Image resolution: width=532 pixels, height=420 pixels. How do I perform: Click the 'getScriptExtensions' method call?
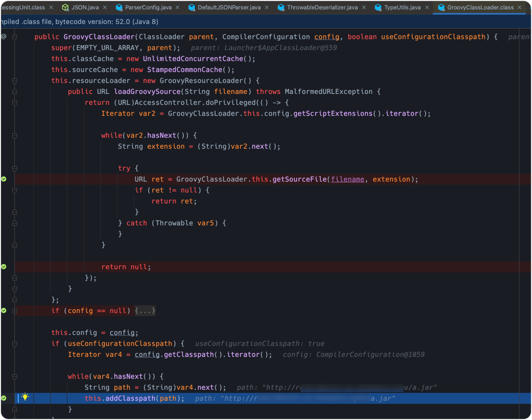(x=333, y=114)
